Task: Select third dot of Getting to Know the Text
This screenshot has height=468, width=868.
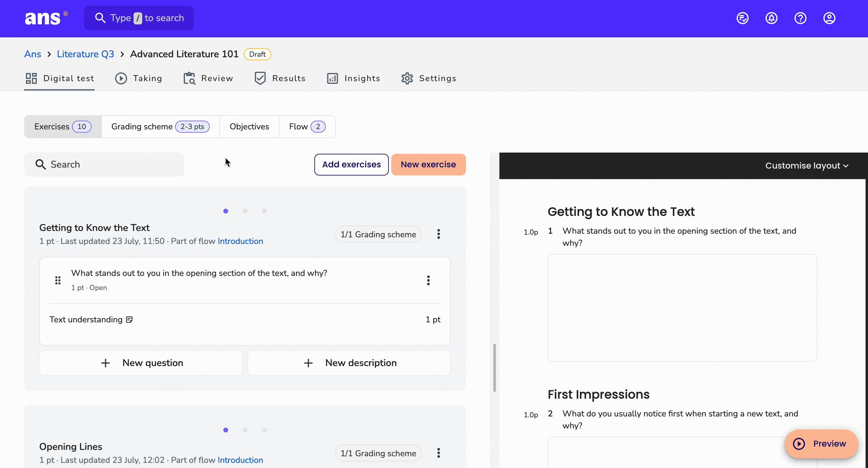Action: tap(264, 211)
